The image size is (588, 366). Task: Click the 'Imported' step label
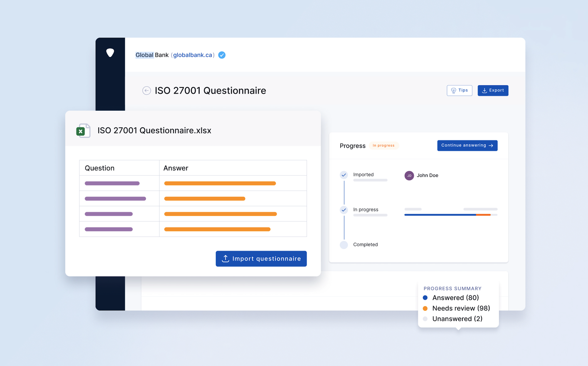(363, 175)
